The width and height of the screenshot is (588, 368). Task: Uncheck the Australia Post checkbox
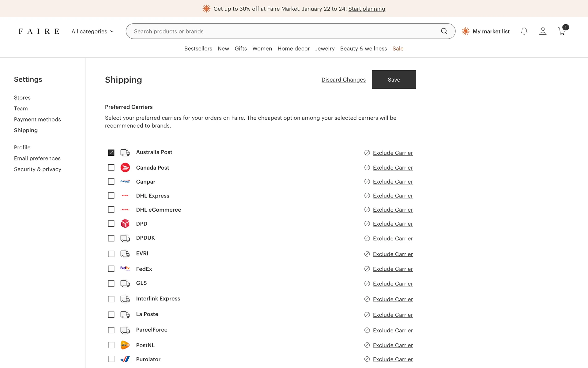click(111, 152)
